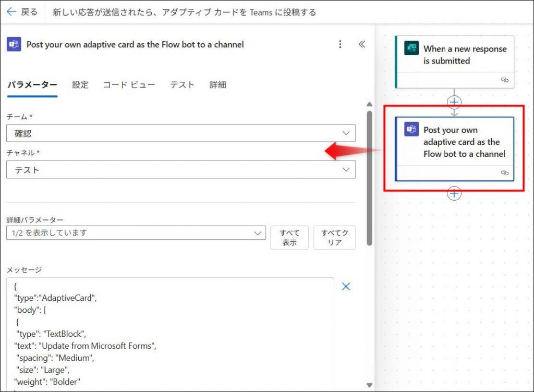Screen dimensions: 534x392
Task: Open the テスト tab
Action: [182, 85]
